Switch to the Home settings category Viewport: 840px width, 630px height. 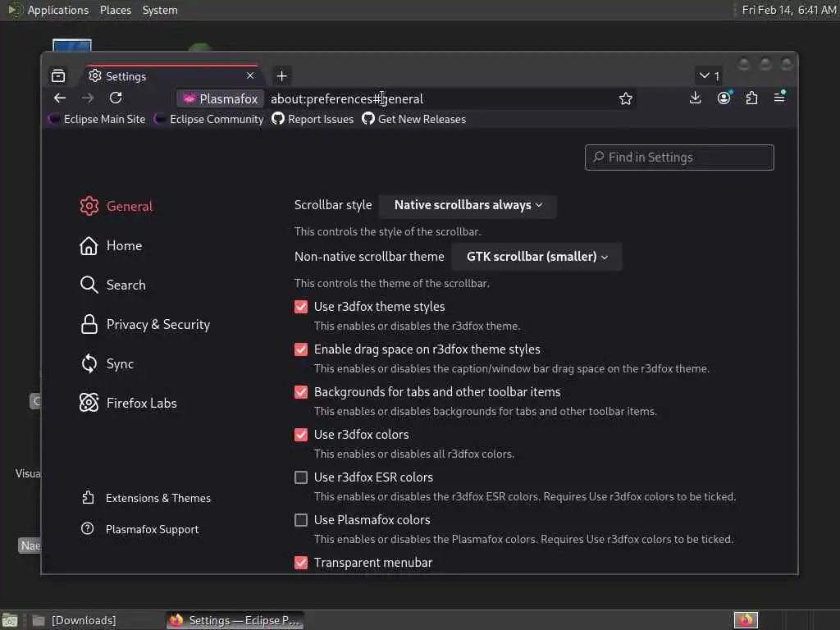[125, 246]
